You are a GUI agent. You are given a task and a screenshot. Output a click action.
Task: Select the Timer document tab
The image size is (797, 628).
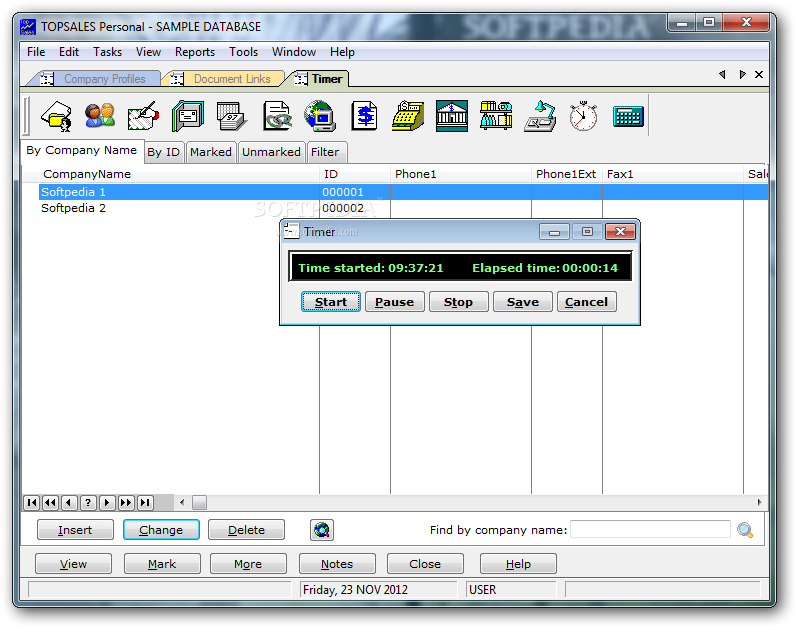[319, 79]
